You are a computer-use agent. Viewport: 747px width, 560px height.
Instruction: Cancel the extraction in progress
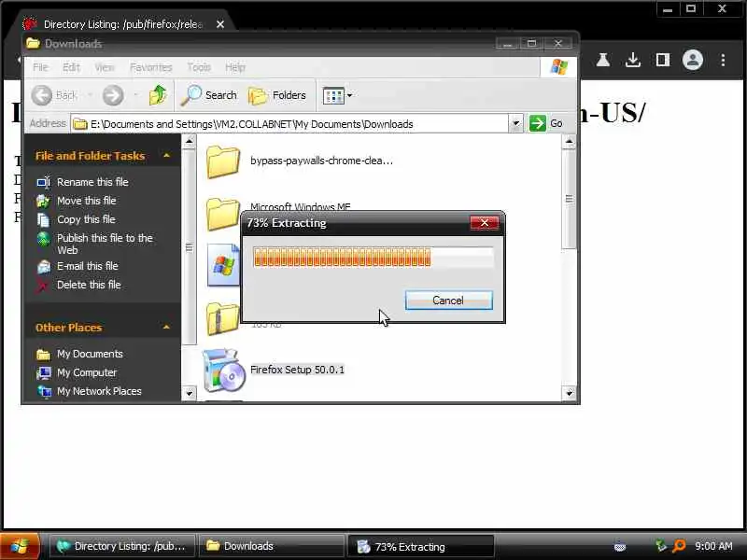point(448,301)
